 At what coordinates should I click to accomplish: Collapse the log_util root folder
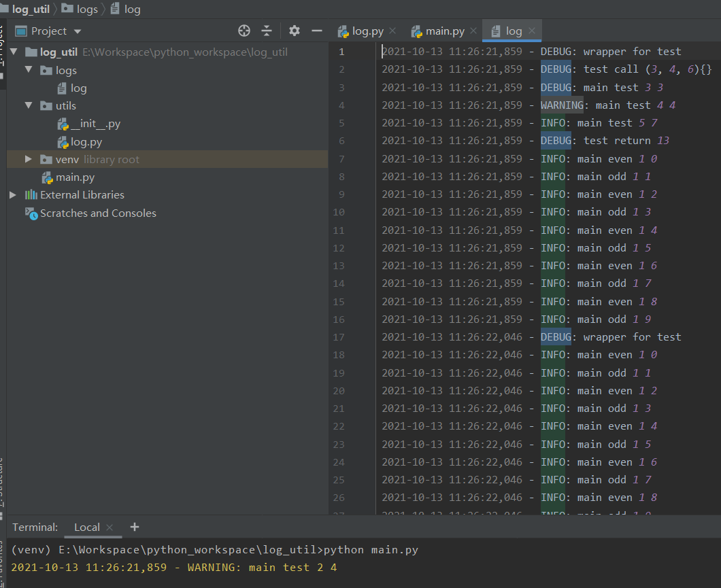pyautogui.click(x=14, y=52)
